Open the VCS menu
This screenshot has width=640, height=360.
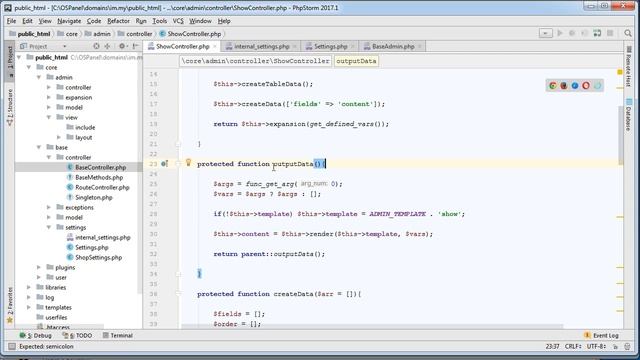coord(178,21)
